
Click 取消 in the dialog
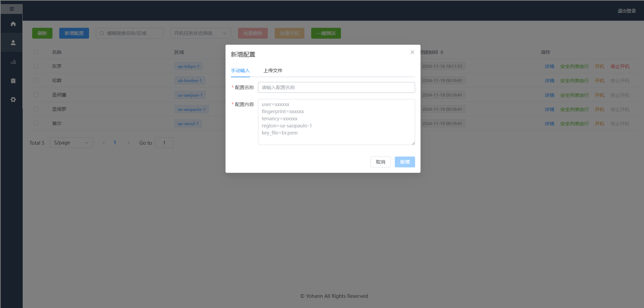[381, 162]
